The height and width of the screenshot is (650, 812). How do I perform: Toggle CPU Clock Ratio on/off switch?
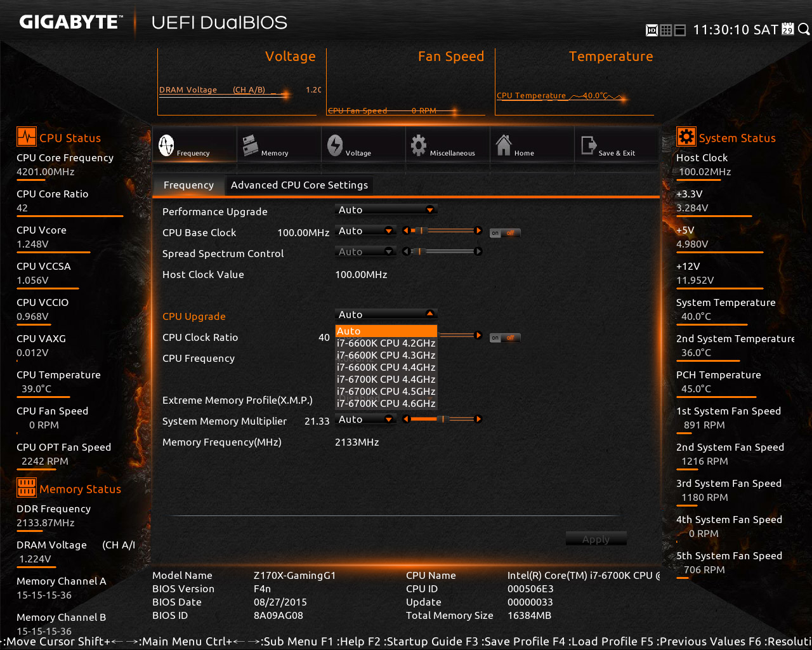click(x=505, y=338)
